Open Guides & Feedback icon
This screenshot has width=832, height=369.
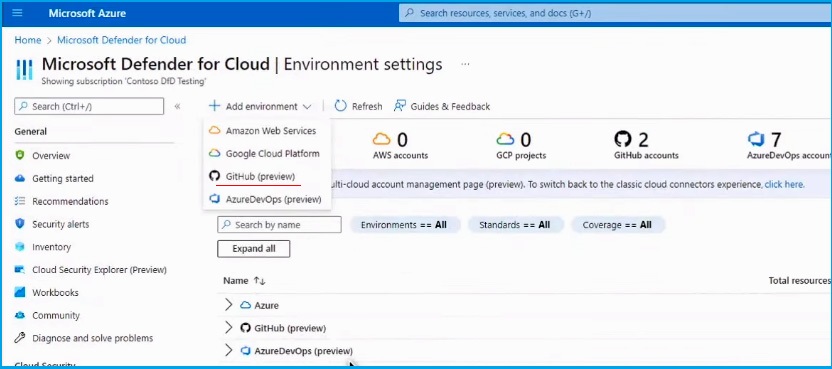(x=400, y=106)
